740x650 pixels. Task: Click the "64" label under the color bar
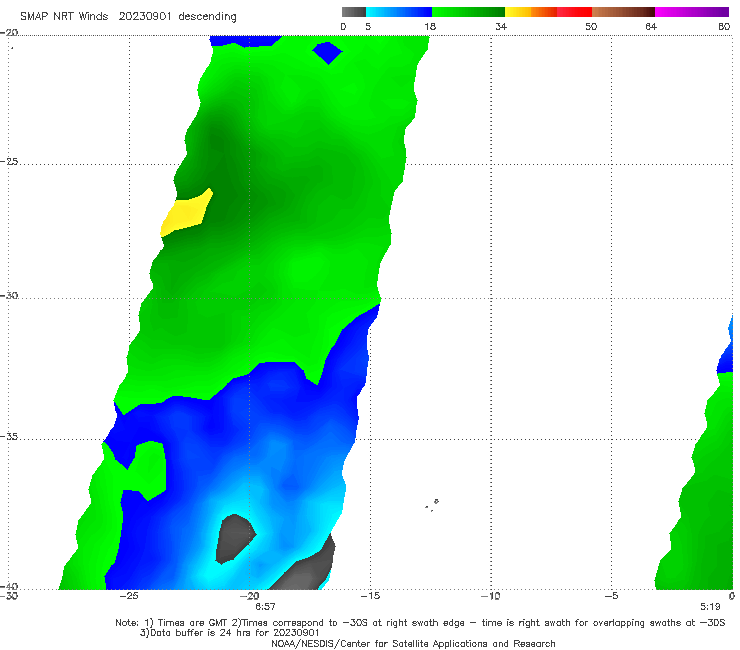click(x=651, y=26)
